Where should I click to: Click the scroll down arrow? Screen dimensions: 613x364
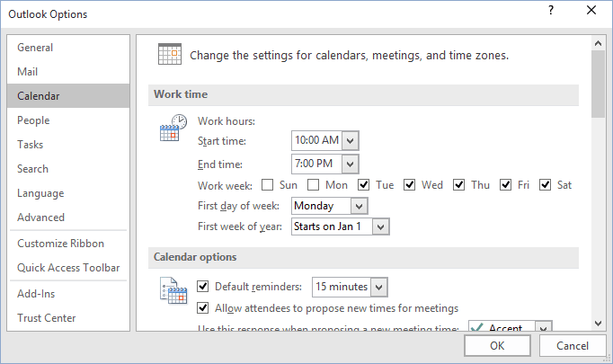point(598,324)
